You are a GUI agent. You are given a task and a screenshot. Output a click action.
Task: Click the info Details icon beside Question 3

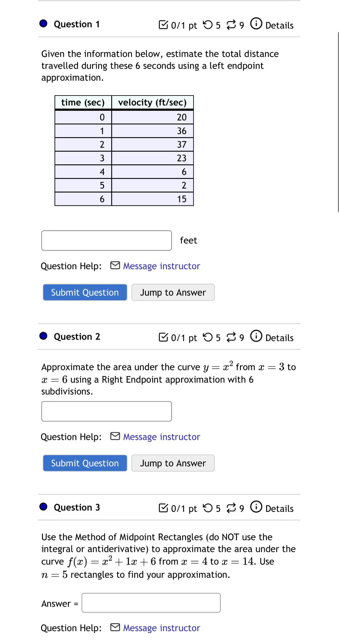click(257, 508)
